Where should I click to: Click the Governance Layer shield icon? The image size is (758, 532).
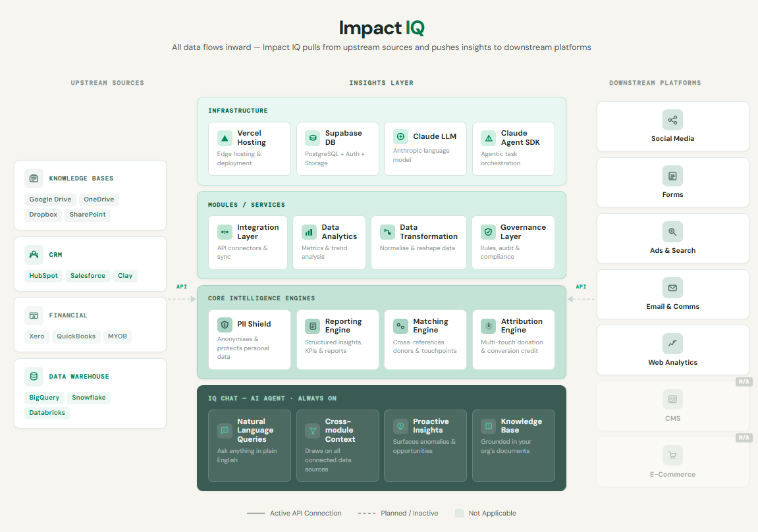488,232
